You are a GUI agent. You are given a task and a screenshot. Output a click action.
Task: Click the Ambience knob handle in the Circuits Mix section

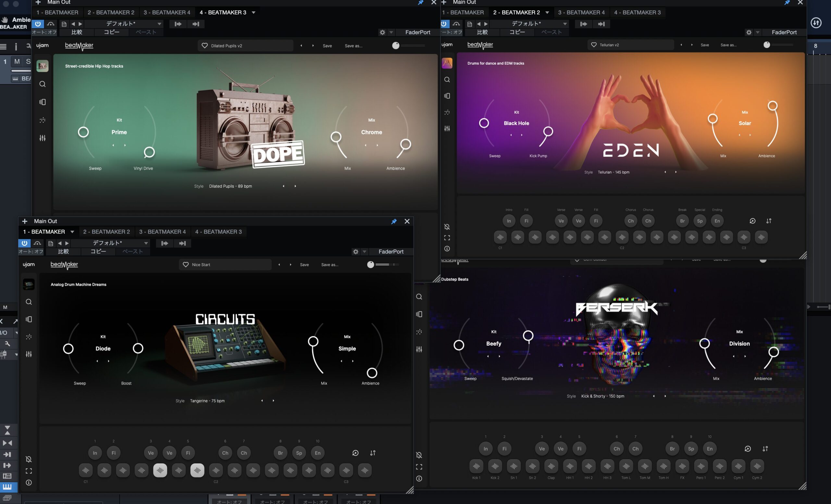[x=372, y=373]
